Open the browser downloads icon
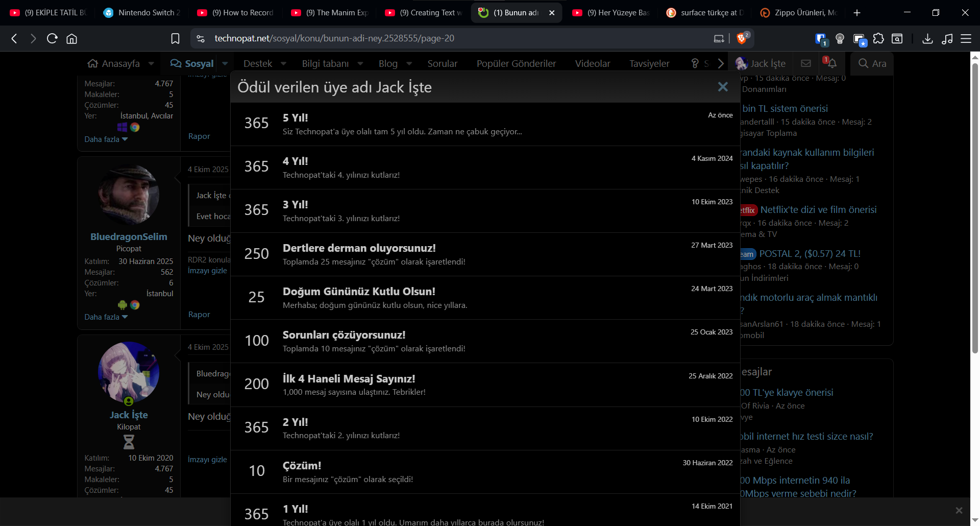This screenshot has width=980, height=526. click(928, 38)
